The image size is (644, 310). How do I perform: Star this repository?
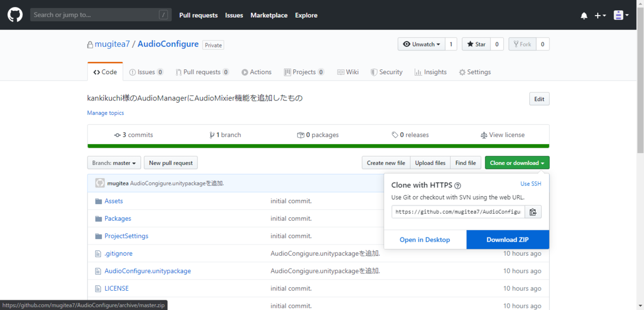pos(475,44)
